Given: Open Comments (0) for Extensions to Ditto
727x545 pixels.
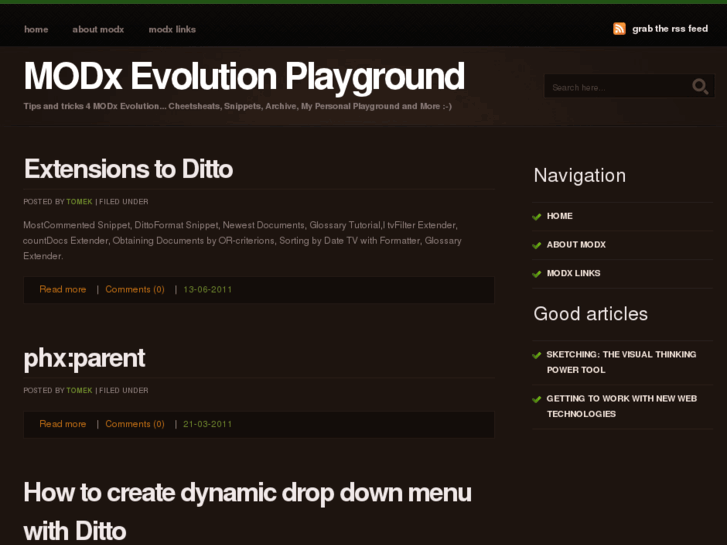Looking at the screenshot, I should (135, 289).
